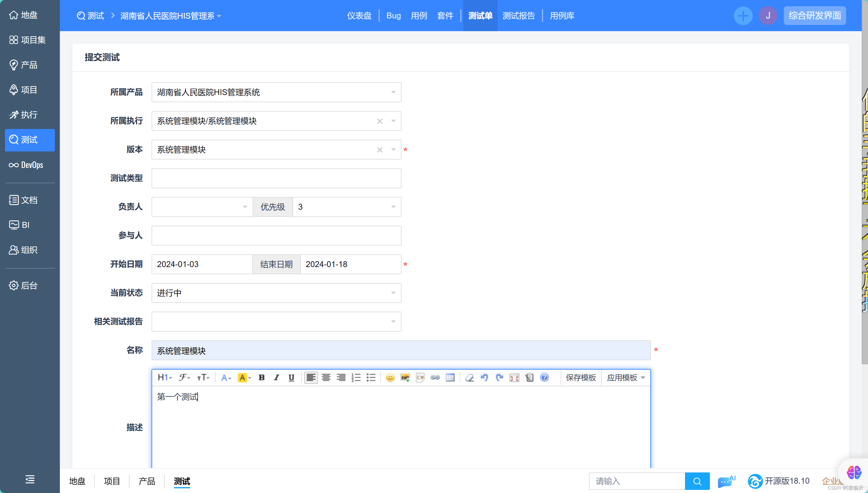Toggle underline text formatting
The image size is (868, 493).
[291, 377]
